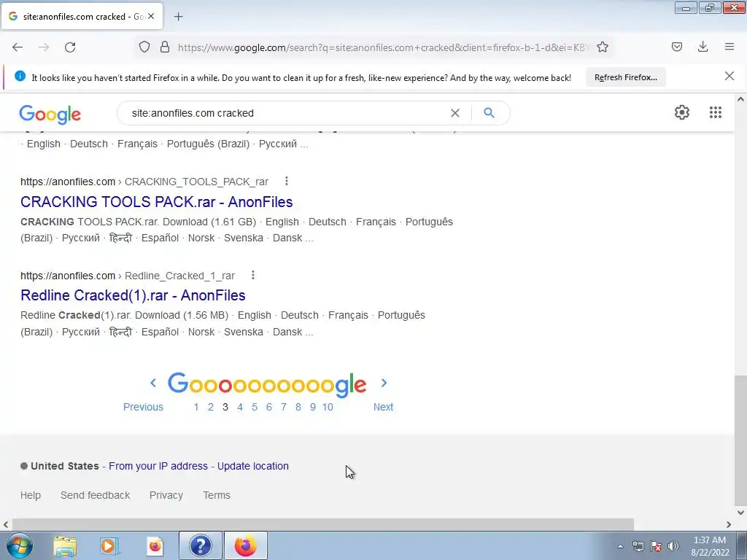Click the Help question mark taskbar button
This screenshot has width=747, height=560.
(200, 545)
